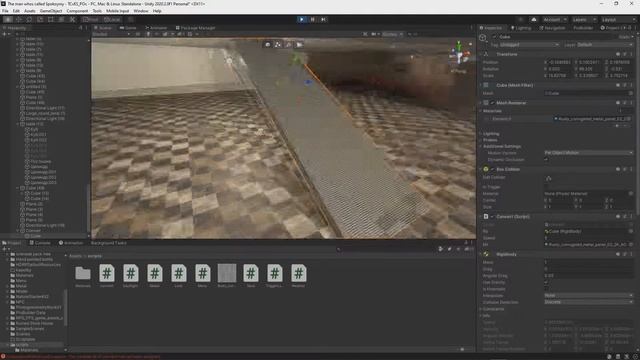Toggle the Box Collider enabled checkbox

point(493,169)
